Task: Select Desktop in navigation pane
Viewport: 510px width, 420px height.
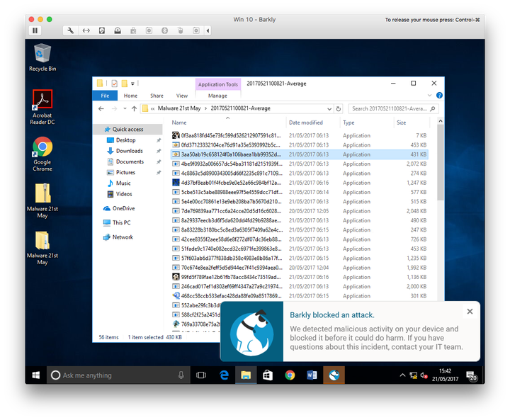Action: [125, 140]
